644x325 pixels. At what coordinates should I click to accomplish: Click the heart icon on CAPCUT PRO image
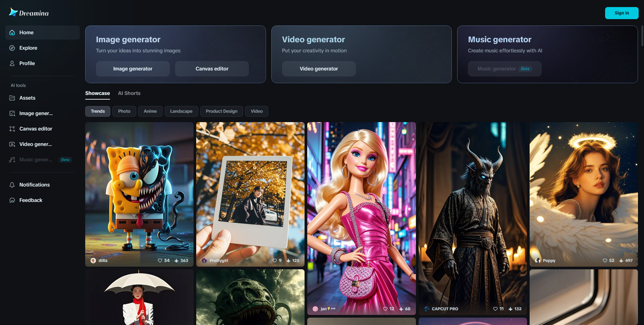[x=495, y=309]
